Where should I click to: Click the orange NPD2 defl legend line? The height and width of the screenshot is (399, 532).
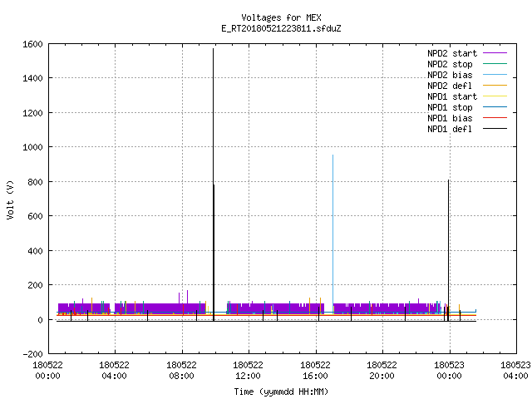[x=495, y=86]
